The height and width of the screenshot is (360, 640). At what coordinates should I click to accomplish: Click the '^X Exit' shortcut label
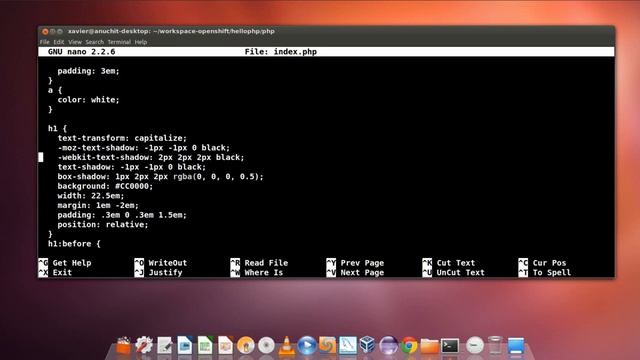coord(55,273)
